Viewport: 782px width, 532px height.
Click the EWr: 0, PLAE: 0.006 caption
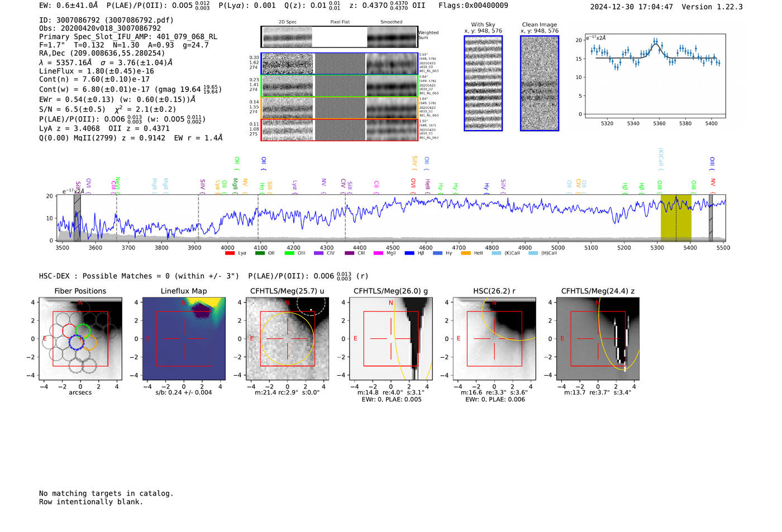tap(495, 400)
